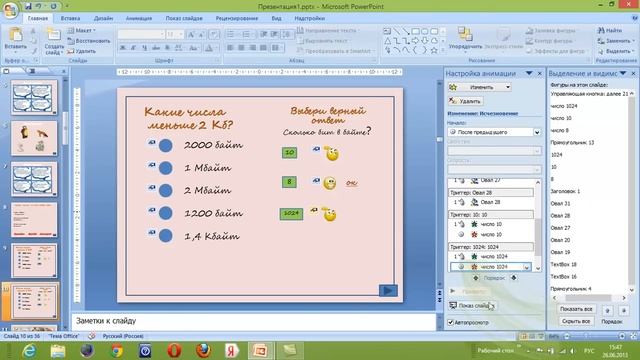Image resolution: width=640 pixels, height=360 pixels.
Task: Click the Скрыть все button
Action: pyautogui.click(x=576, y=321)
